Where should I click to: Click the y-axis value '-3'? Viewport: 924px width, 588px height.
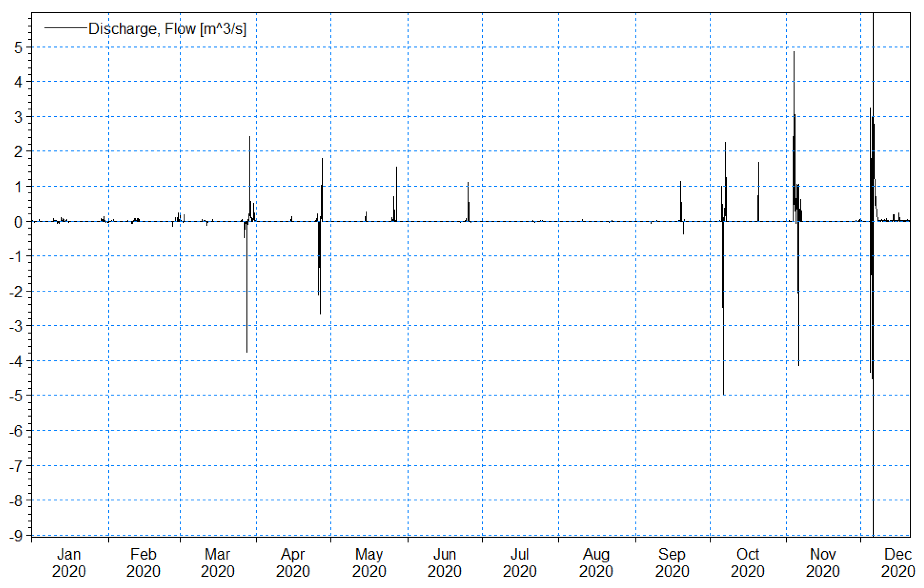coord(16,326)
